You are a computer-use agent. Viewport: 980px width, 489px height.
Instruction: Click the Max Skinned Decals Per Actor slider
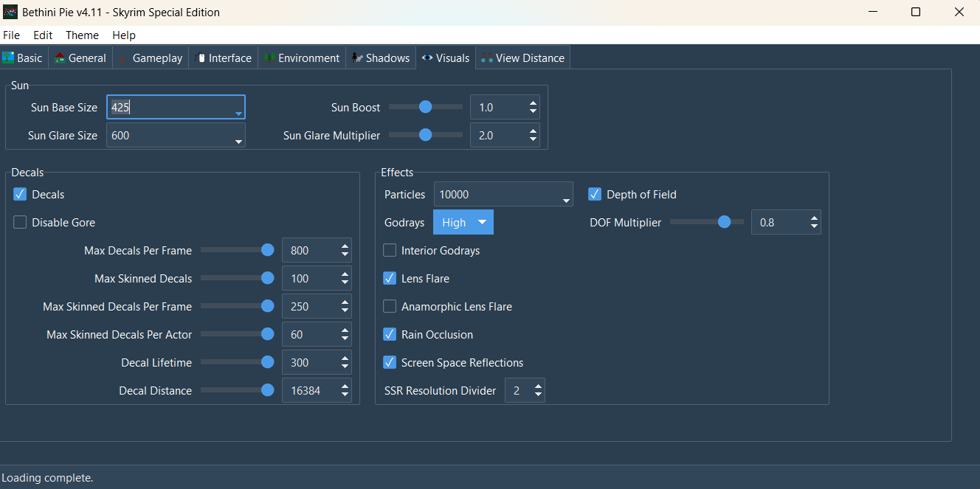238,335
